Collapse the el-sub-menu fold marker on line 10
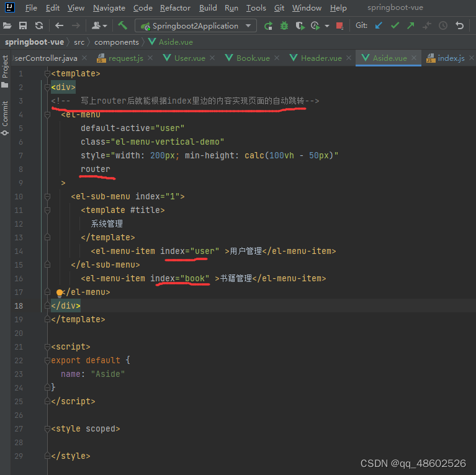476x475 pixels. 47,196
